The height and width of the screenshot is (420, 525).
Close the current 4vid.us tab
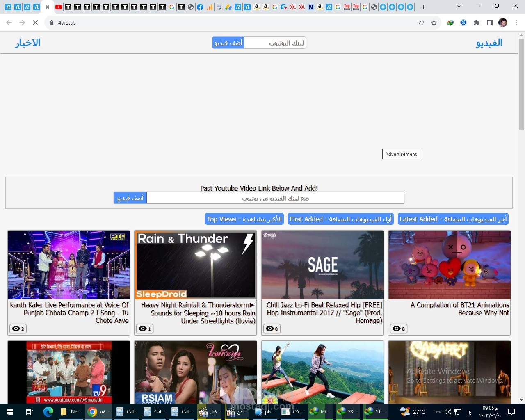48,7
